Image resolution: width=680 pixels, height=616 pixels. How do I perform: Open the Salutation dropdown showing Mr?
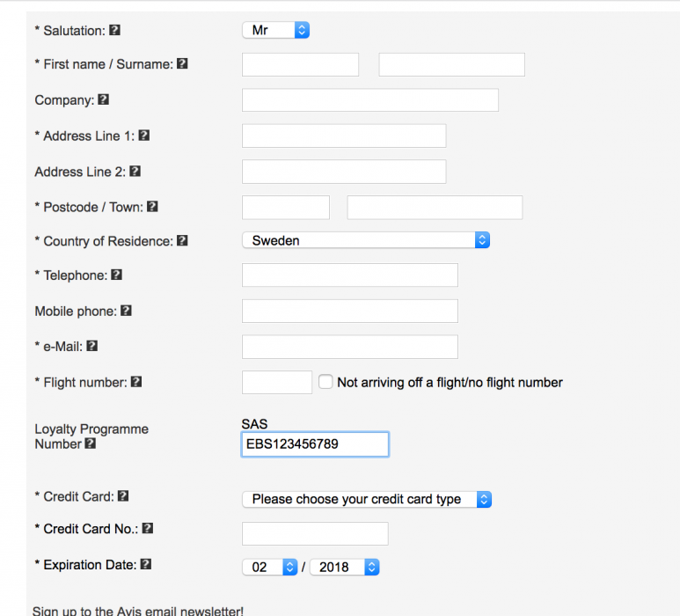click(275, 30)
